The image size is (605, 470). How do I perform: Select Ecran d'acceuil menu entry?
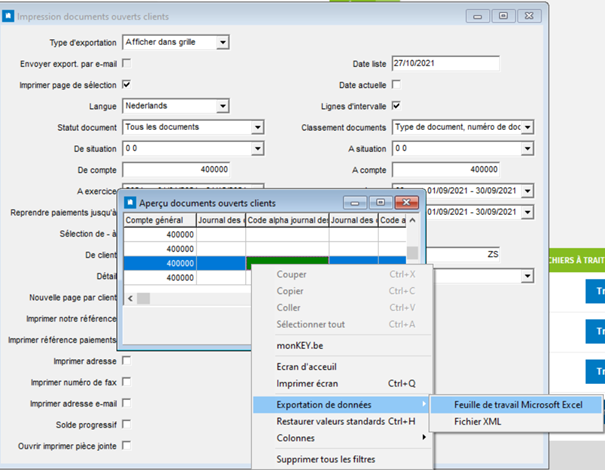pyautogui.click(x=341, y=367)
